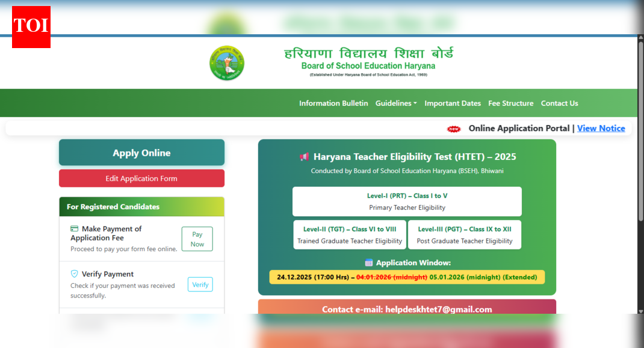The width and height of the screenshot is (644, 348).
Task: Click the Apply Online button
Action: pyautogui.click(x=141, y=152)
